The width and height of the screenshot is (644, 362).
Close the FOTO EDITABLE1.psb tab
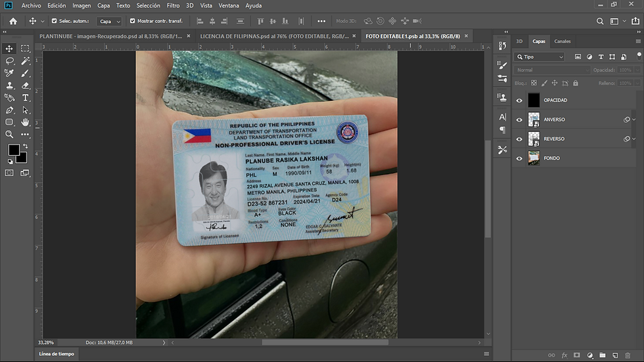[466, 36]
